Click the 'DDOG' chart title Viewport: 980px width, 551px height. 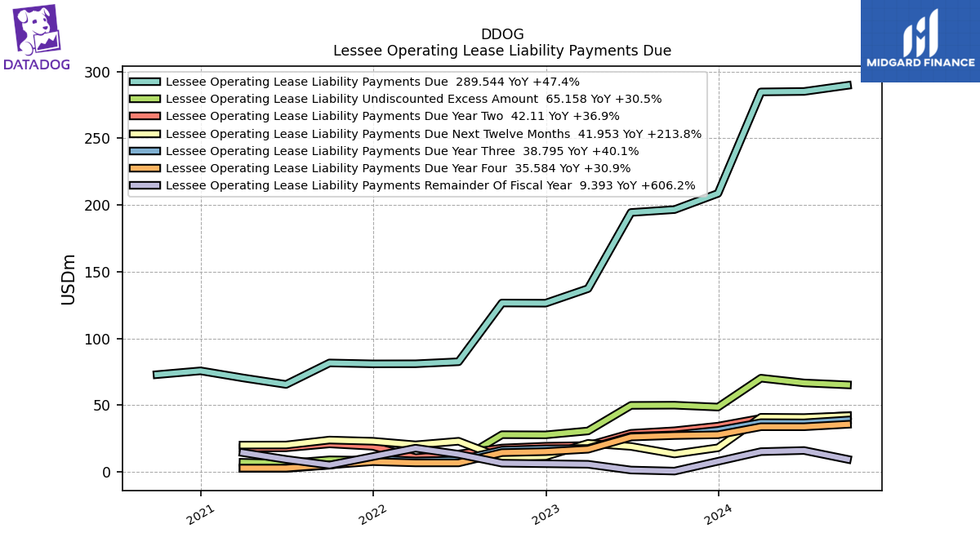coord(502,34)
